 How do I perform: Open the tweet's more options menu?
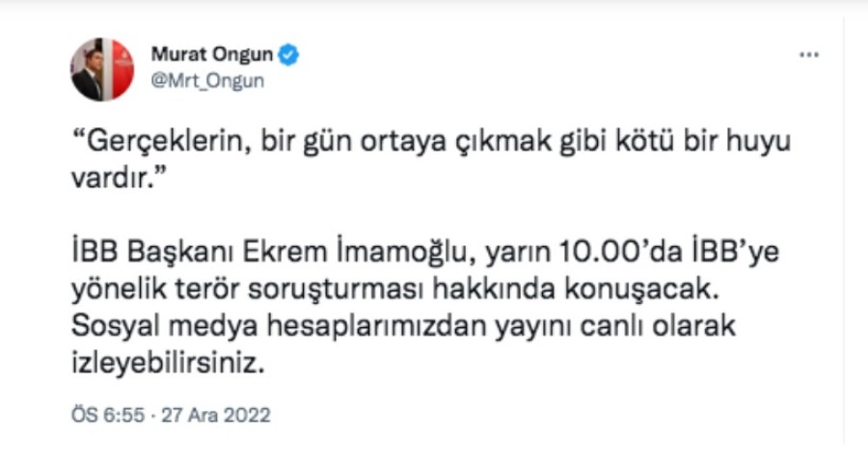[808, 55]
